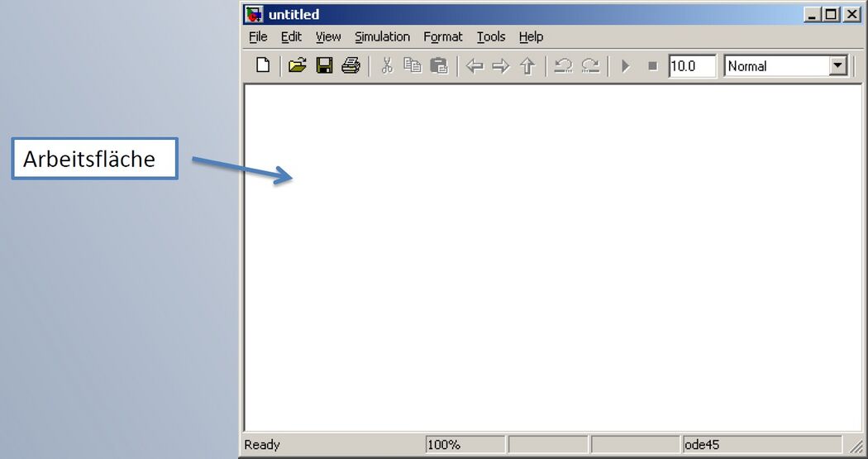Image resolution: width=868 pixels, height=459 pixels.
Task: Paste using the clipboard icon
Action: coord(439,66)
